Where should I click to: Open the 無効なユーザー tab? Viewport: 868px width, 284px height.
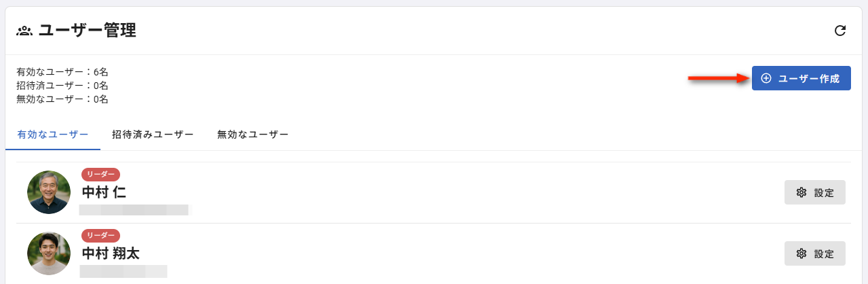(252, 135)
